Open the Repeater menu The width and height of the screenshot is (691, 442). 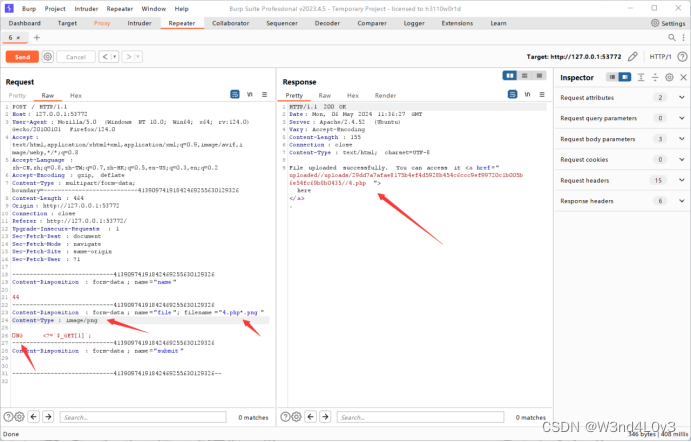click(x=119, y=8)
